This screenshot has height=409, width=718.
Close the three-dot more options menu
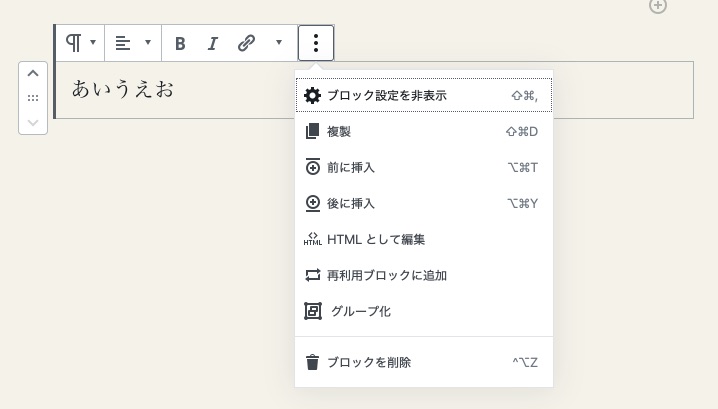(x=316, y=43)
